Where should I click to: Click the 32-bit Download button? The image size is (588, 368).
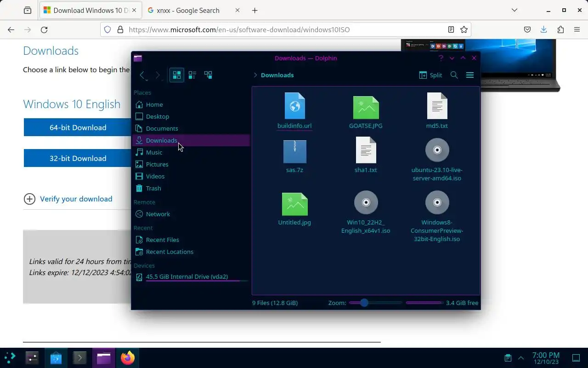coord(78,158)
